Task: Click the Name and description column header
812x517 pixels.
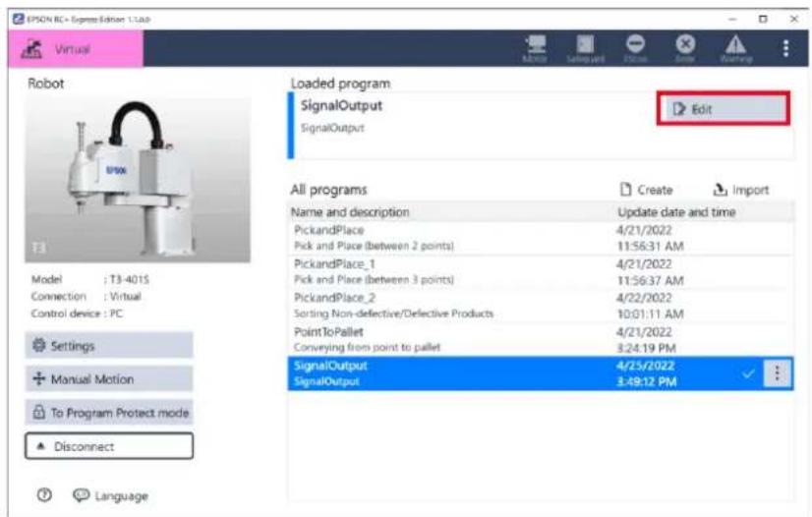Action: pyautogui.click(x=350, y=212)
